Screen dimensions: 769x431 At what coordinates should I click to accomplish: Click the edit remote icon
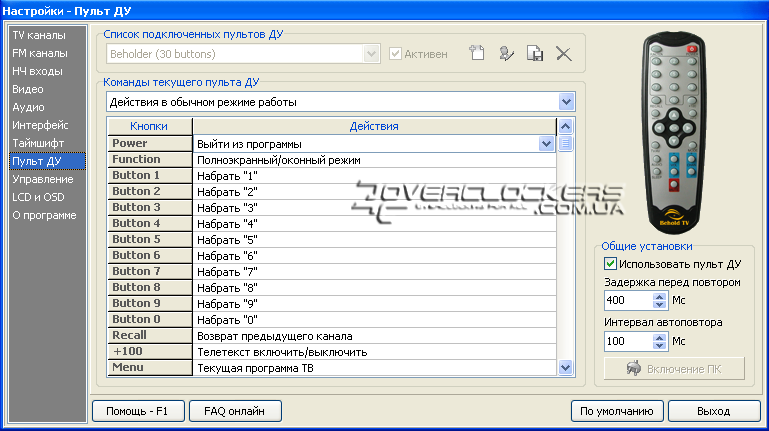tap(506, 53)
